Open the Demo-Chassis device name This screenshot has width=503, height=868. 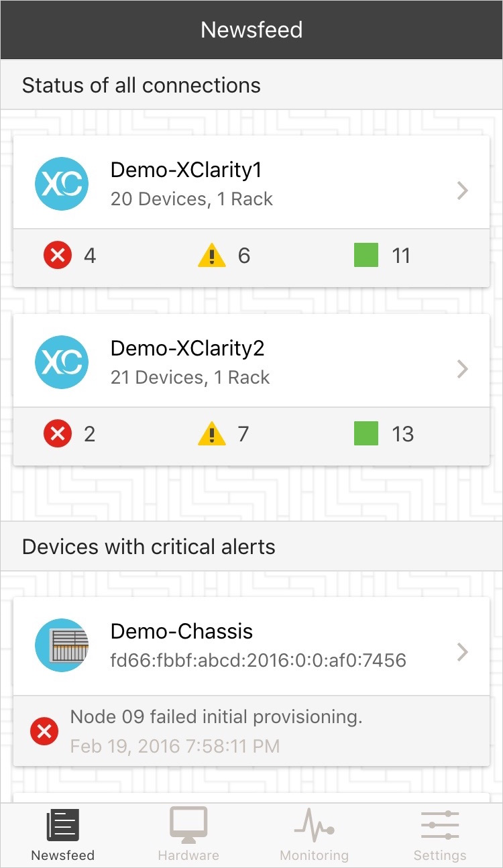point(182,631)
